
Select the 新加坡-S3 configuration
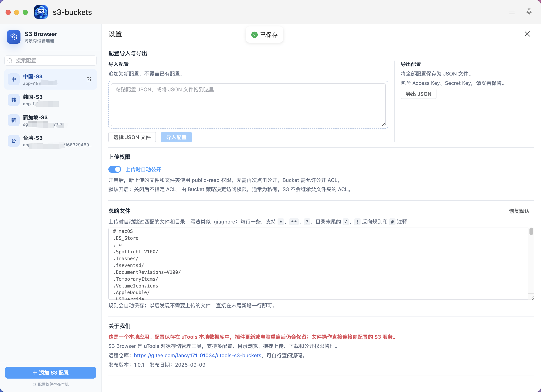[x=51, y=121]
